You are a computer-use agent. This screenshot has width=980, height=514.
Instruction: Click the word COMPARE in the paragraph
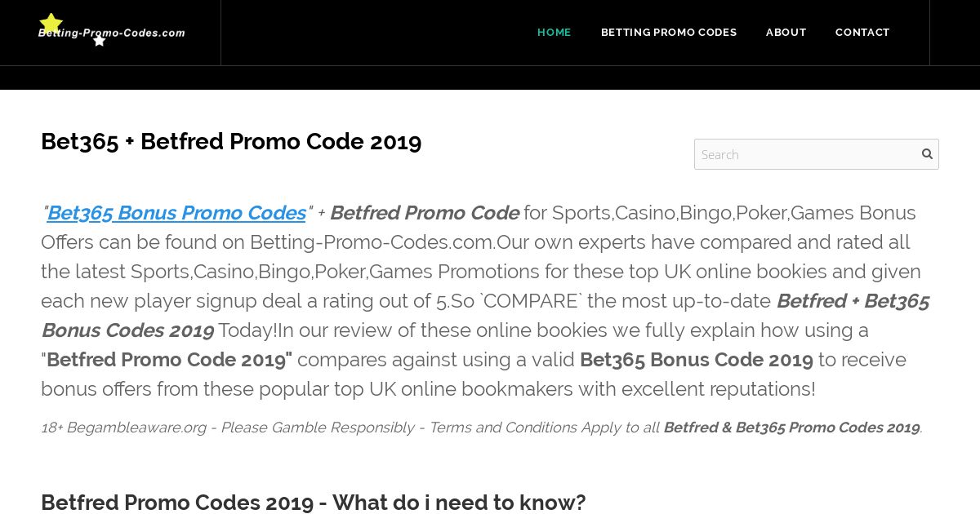531,301
